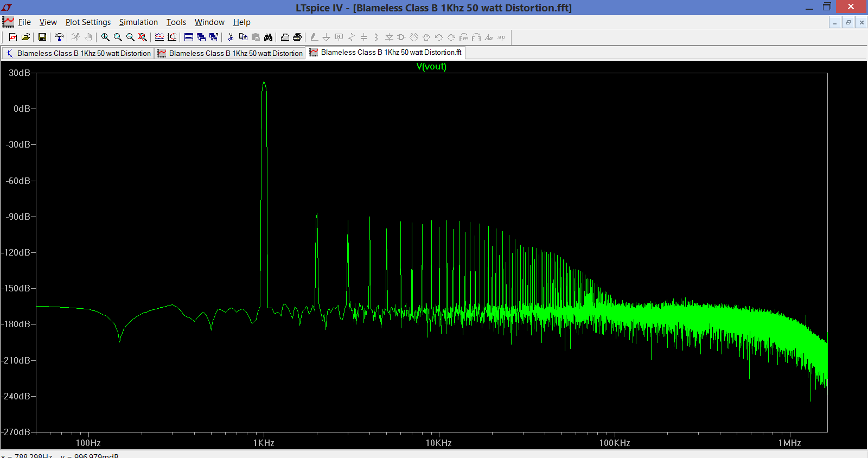Click the Open file icon
The width and height of the screenshot is (868, 458).
[25, 37]
